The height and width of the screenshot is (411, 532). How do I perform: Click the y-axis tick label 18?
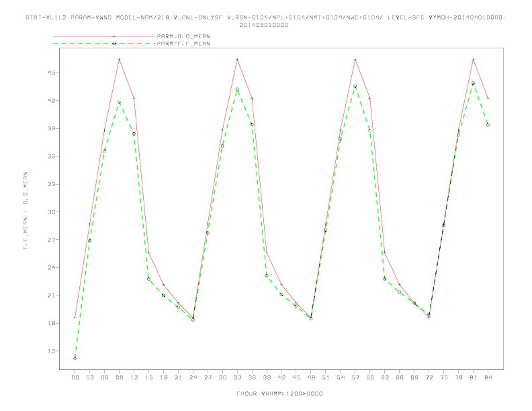52,323
